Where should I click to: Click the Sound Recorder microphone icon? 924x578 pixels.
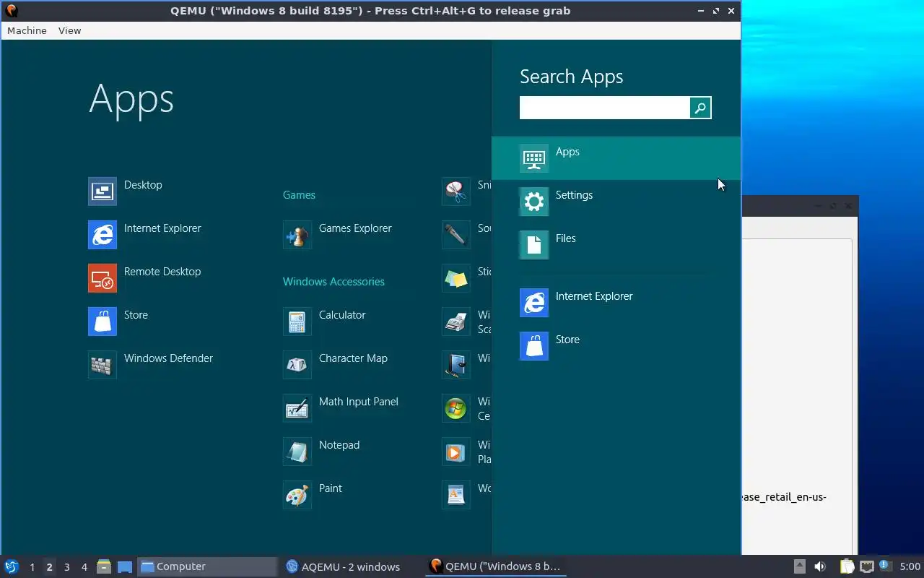[456, 235]
